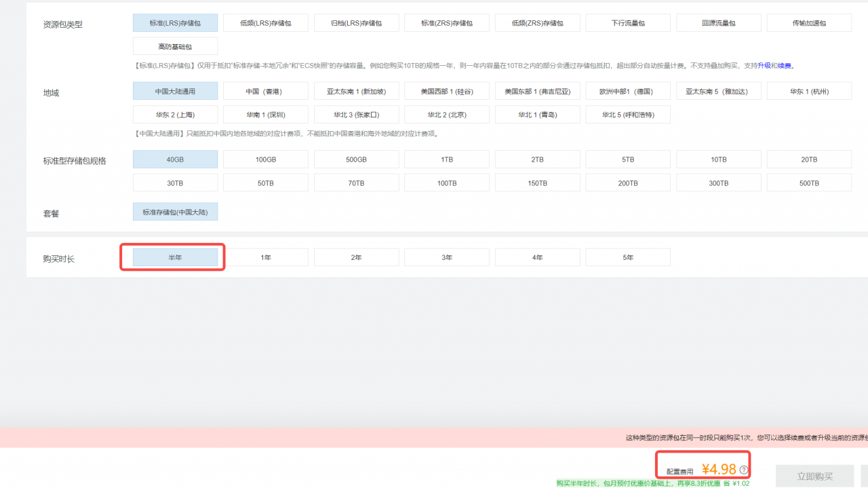
Task: Choose the 50TB storage package size
Action: 266,183
